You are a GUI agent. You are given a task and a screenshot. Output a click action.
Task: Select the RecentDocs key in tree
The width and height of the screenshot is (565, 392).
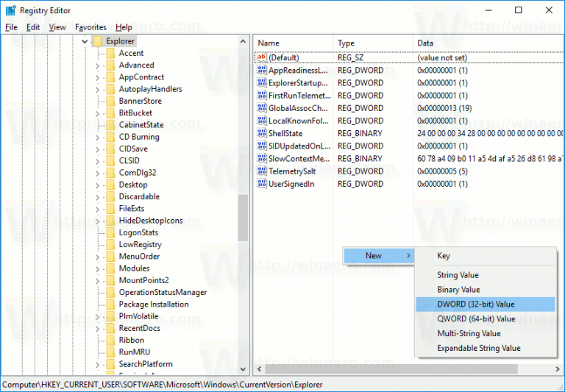pyautogui.click(x=140, y=328)
